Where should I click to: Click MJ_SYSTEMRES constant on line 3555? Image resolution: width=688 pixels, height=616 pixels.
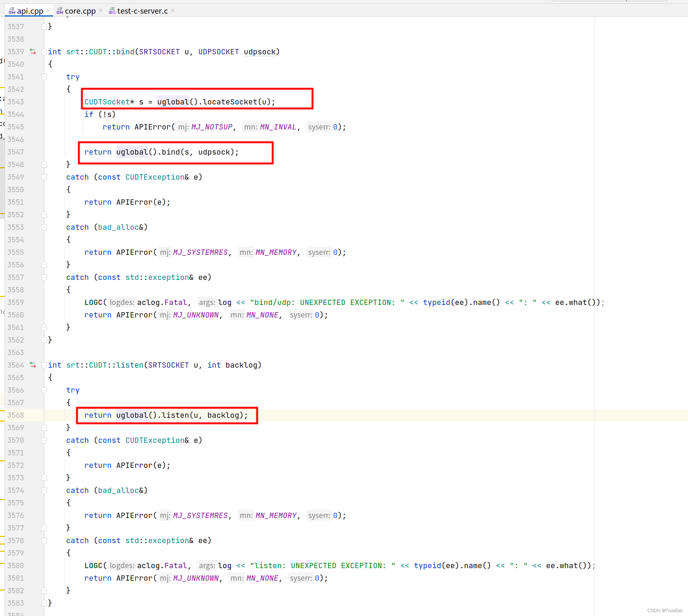(x=200, y=252)
